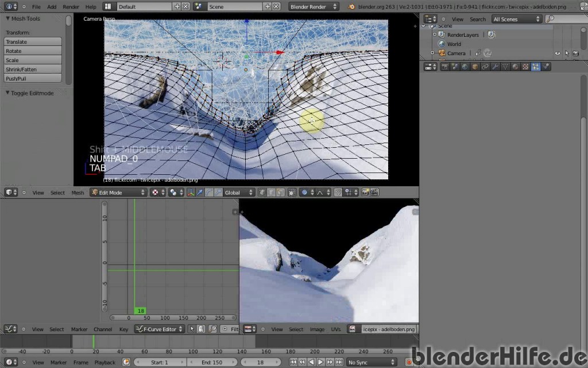Click the green frame 18 marker in F-Curve editor
Screen dimensions: 588x368
[141, 310]
